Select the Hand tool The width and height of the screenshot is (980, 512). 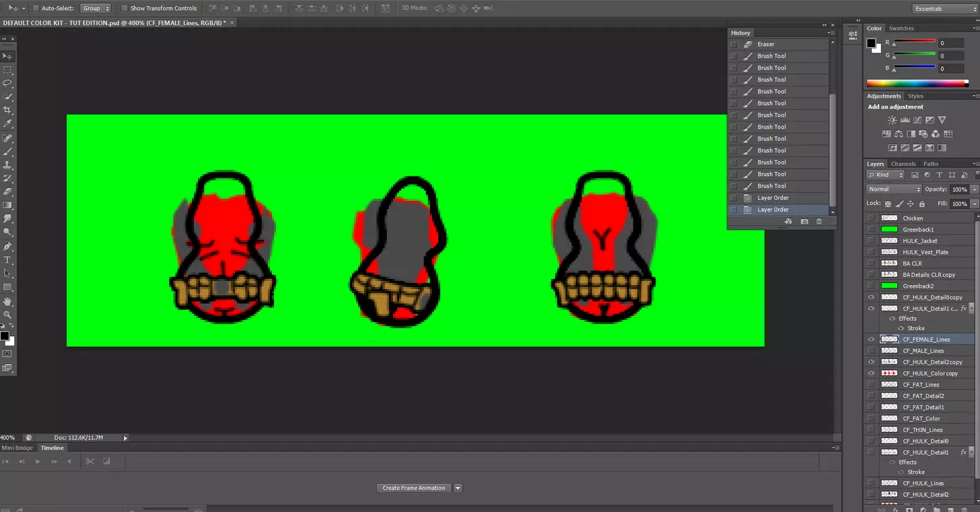[8, 301]
